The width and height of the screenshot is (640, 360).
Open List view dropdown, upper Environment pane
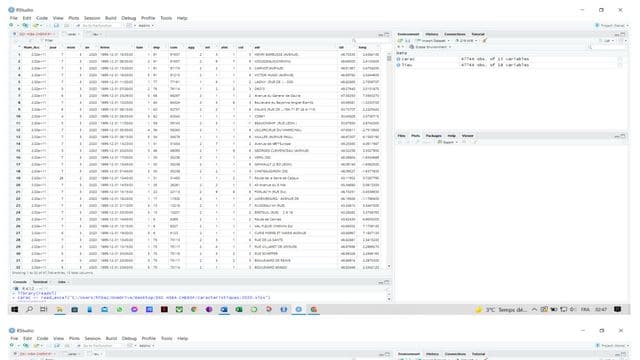click(x=606, y=40)
